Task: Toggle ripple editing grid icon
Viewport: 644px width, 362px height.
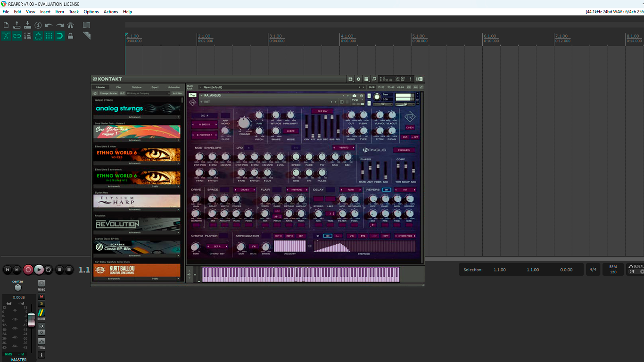Action: (27, 36)
